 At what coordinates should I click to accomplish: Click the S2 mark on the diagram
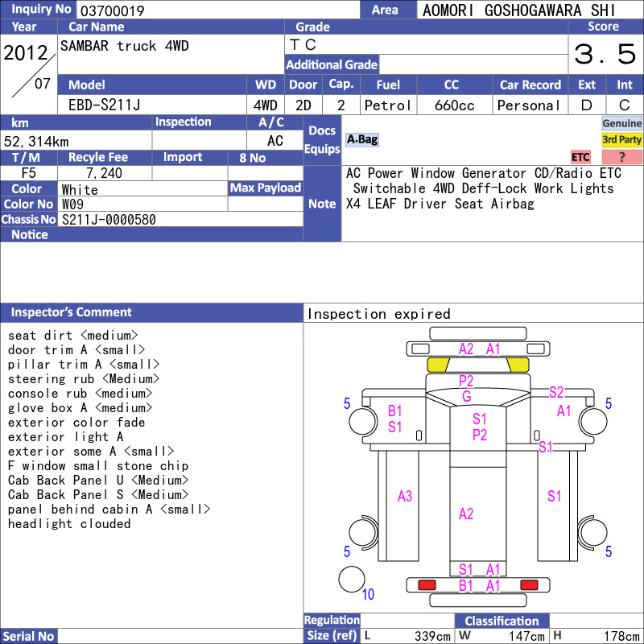[x=556, y=392]
